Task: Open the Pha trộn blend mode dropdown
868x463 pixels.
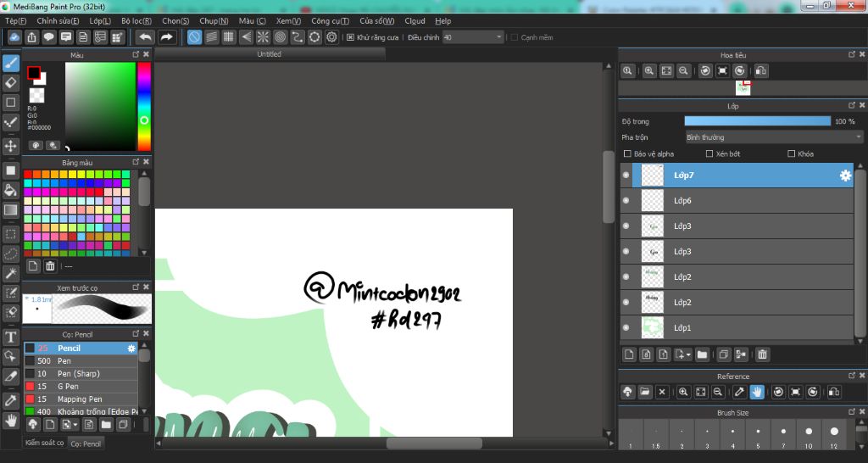Action: click(x=774, y=137)
